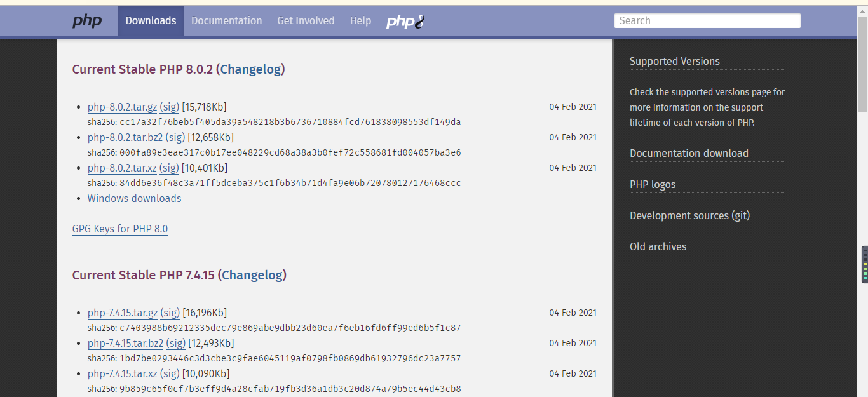Screen dimensions: 868x397
Task: Open the Old archives sidebar link
Action: pos(658,246)
